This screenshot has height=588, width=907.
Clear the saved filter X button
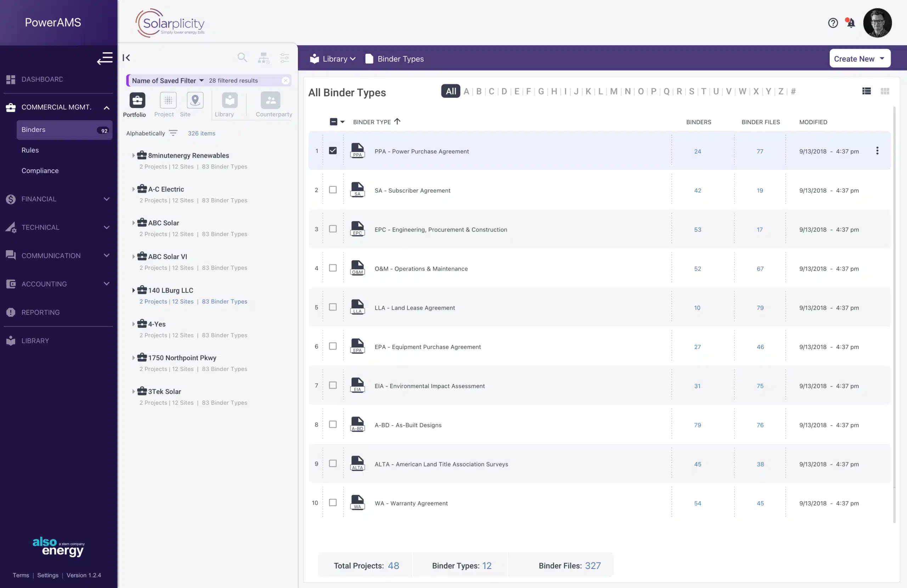coord(286,80)
